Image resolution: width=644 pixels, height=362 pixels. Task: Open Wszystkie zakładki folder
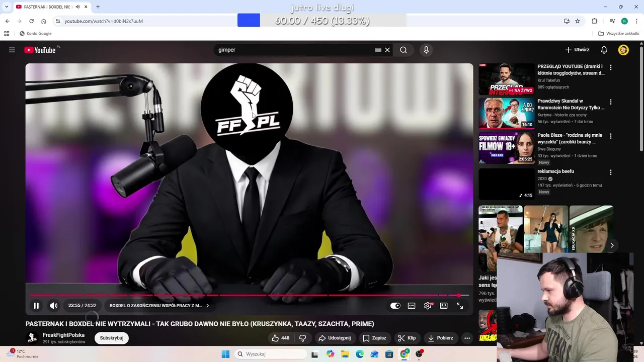(618, 34)
